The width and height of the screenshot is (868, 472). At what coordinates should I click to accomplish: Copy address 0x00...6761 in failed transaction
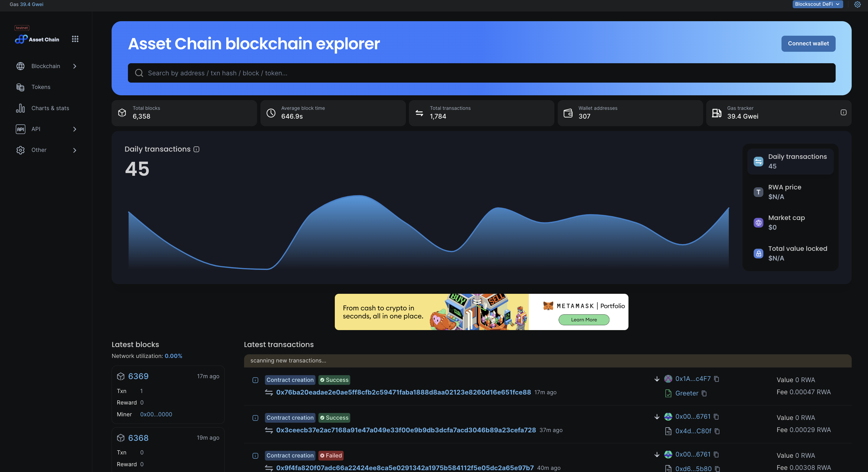pos(716,454)
